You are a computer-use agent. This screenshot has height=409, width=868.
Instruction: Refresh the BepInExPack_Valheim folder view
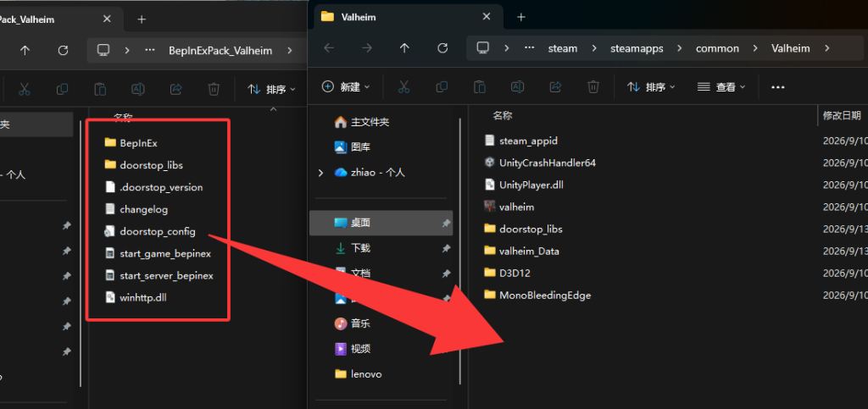point(63,50)
